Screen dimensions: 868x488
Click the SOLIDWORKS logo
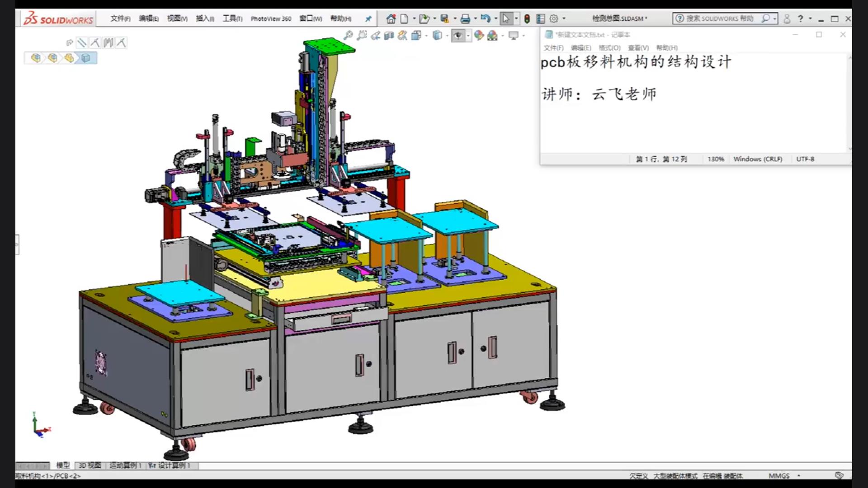click(59, 19)
